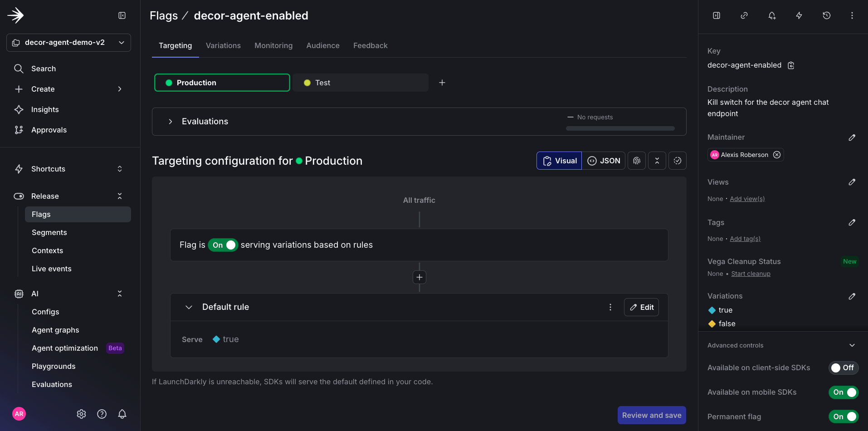Open the three-dot overflow menu top right
This screenshot has width=868, height=431.
point(852,15)
